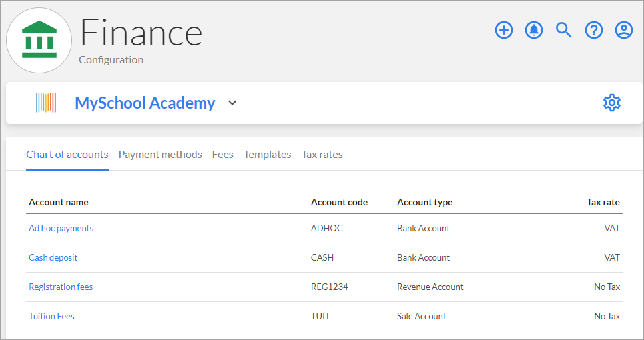Screen dimensions: 644x340
Task: Switch to the Payment methods tab
Action: [161, 155]
